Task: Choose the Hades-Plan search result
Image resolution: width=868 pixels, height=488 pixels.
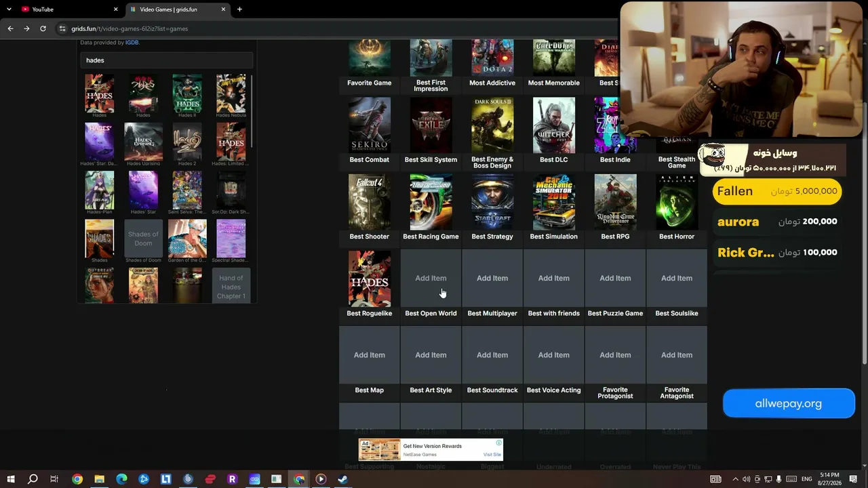Action: (x=99, y=190)
